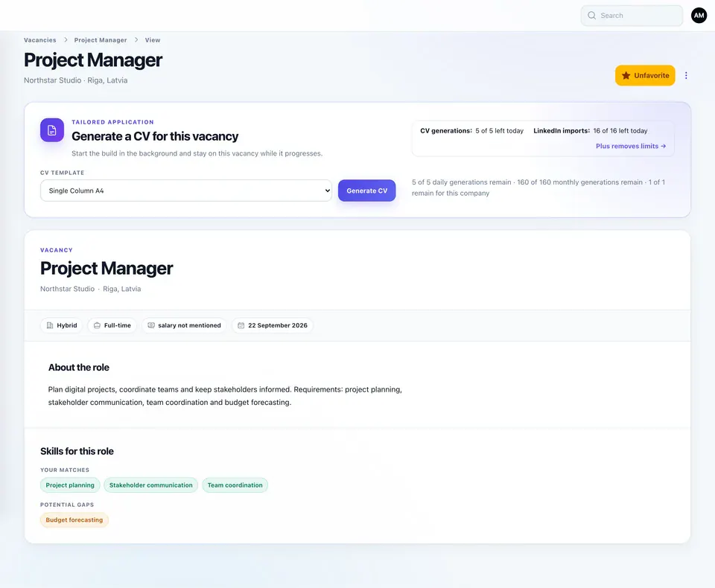Viewport: 715px width, 588px height.
Task: Click the Generate CV button
Action: pos(366,191)
